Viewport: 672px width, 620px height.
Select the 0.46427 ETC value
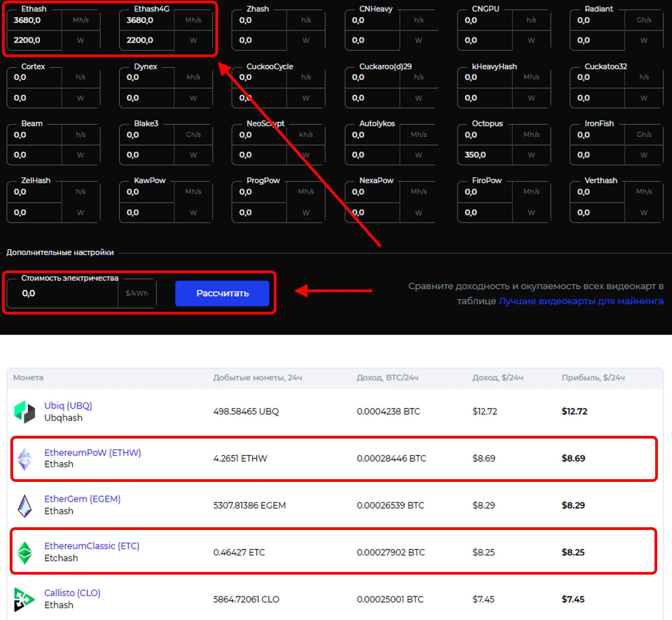(239, 552)
